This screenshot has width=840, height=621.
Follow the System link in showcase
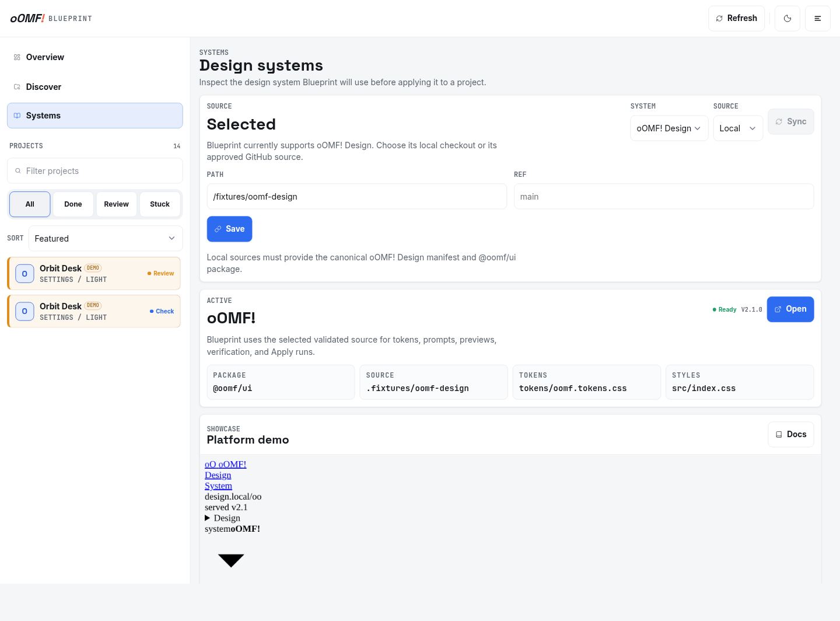point(219,486)
